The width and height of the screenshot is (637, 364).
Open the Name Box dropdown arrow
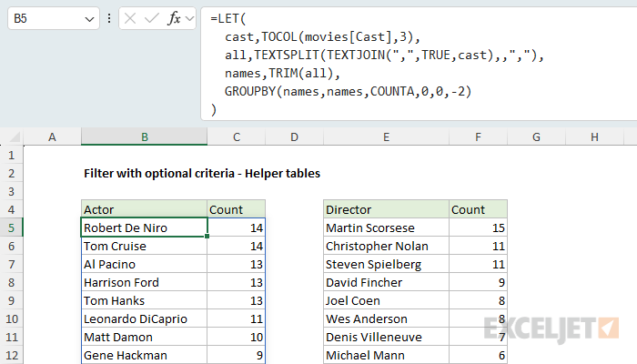tap(89, 19)
